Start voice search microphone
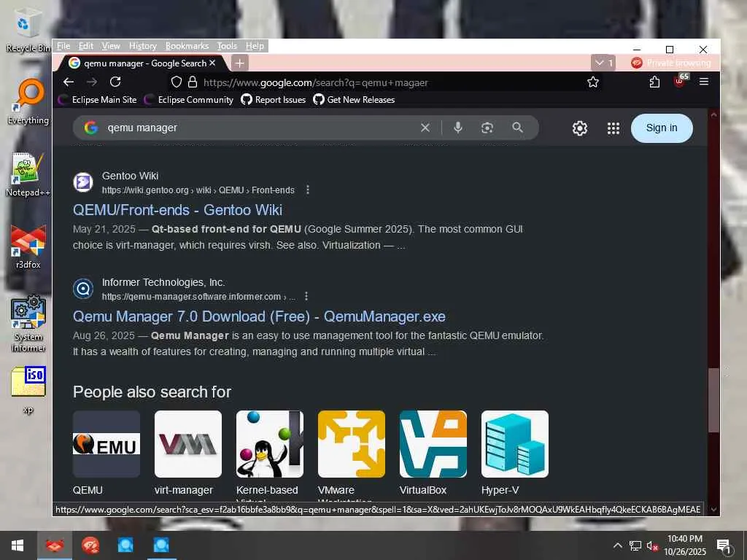This screenshot has height=560, width=747. (458, 128)
